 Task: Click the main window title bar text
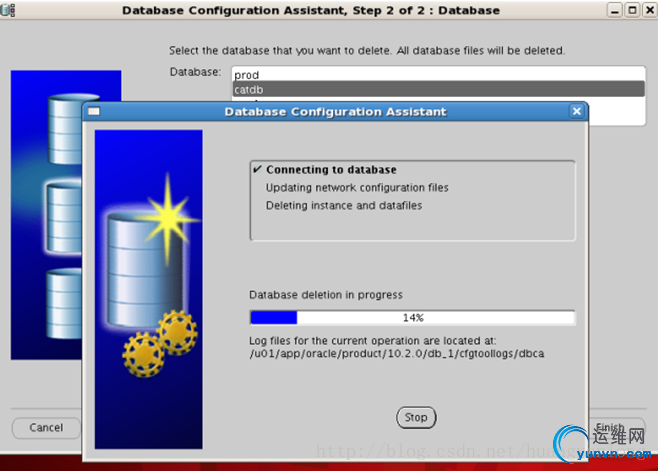[x=311, y=10]
